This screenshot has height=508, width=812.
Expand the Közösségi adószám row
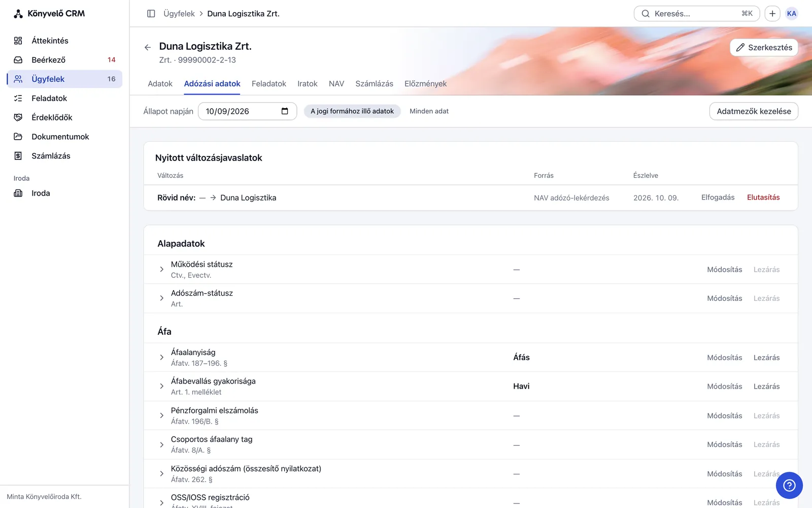(x=162, y=474)
